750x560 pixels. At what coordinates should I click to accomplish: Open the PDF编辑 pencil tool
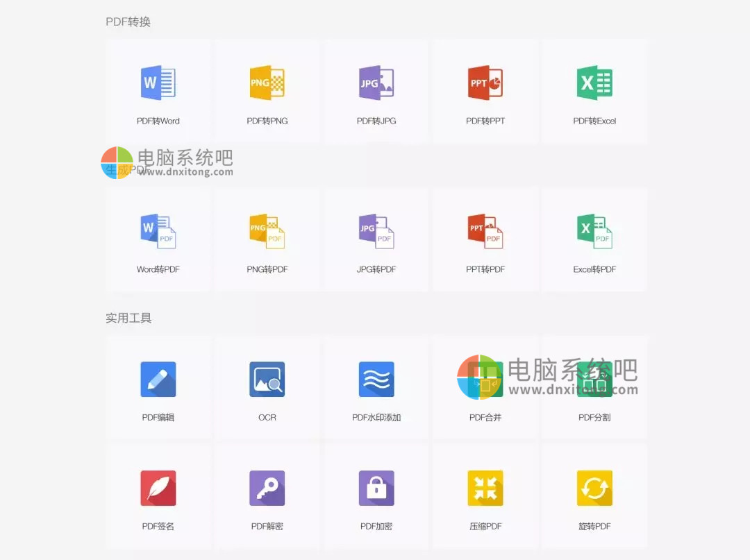click(x=158, y=380)
